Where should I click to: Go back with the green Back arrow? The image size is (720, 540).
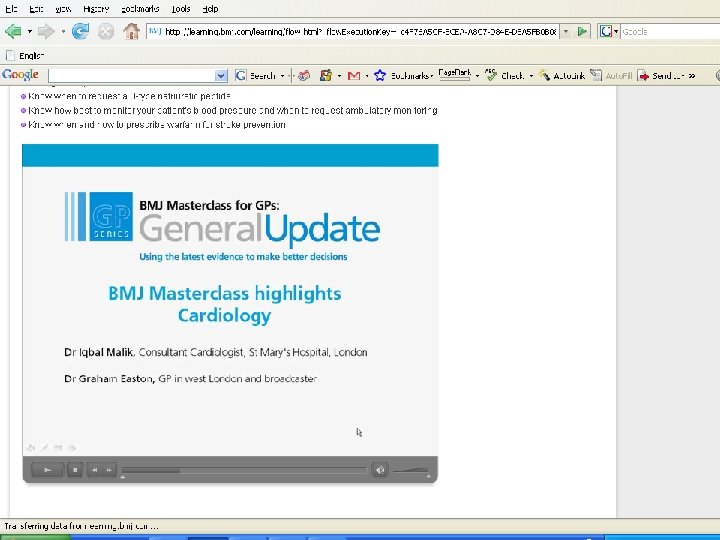[x=13, y=32]
